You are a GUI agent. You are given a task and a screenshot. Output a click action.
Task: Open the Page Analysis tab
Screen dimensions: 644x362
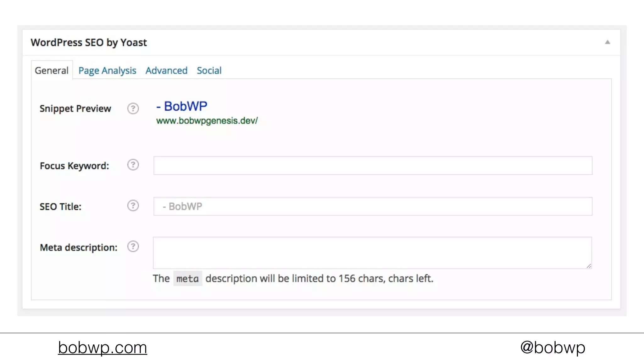[x=107, y=70]
